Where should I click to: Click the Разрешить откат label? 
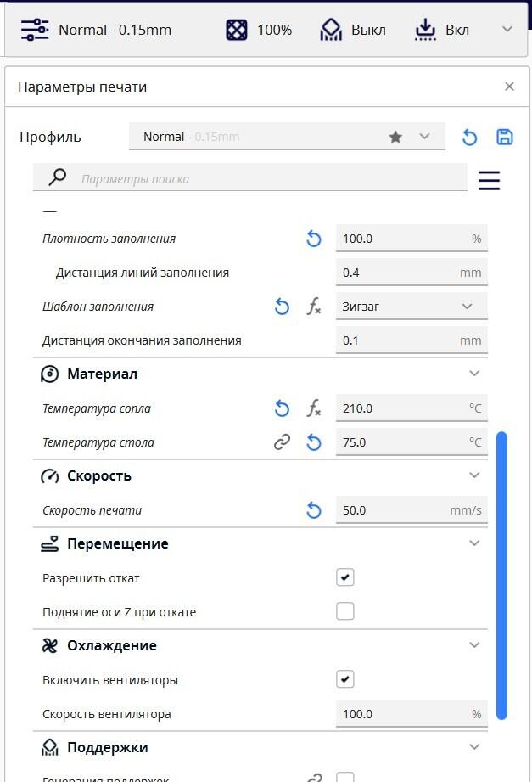91,578
